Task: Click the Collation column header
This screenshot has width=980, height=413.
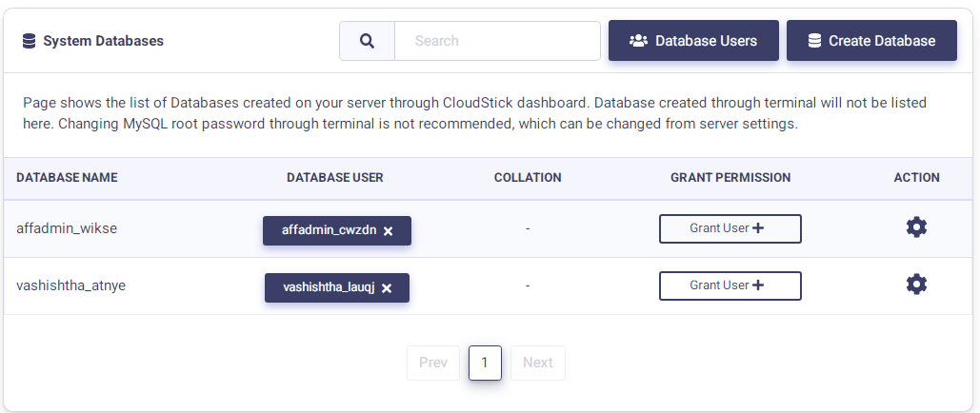Action: tap(528, 178)
